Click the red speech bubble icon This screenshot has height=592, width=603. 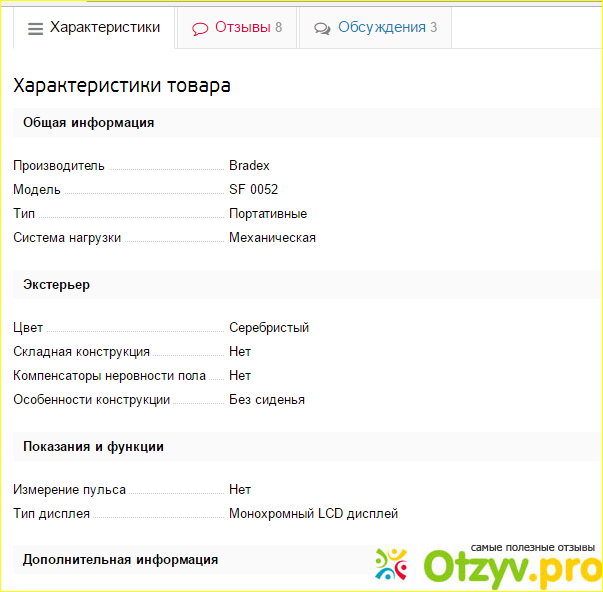point(200,29)
